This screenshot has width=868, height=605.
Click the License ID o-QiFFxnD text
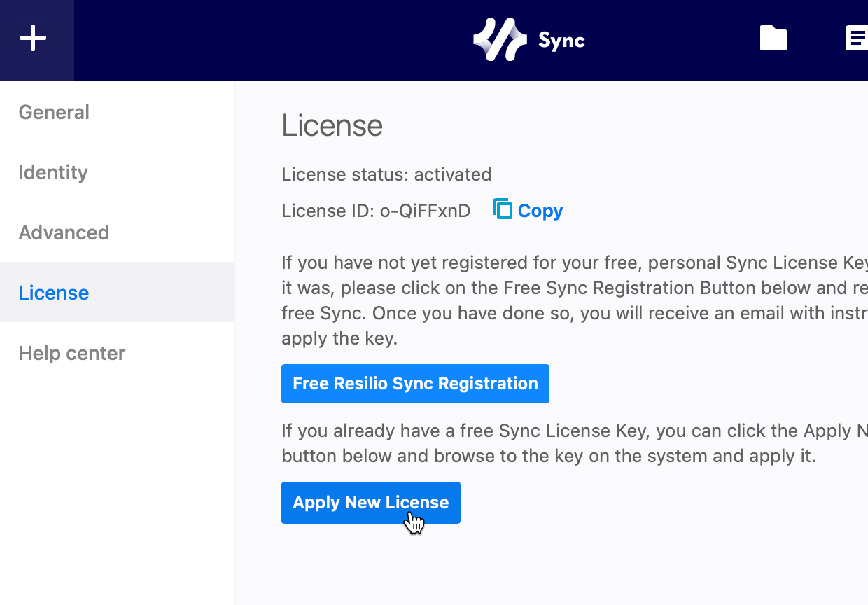pos(376,211)
